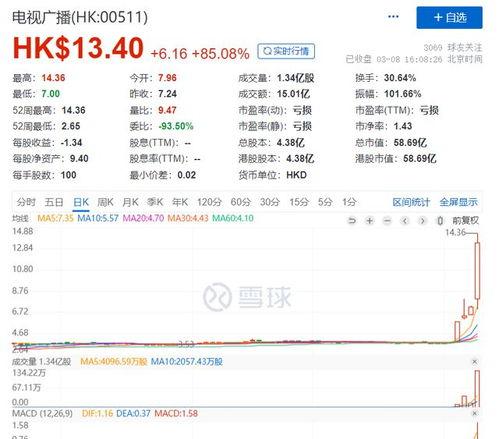Open 区间统计 range statistics
Image resolution: width=499 pixels, height=439 pixels.
point(411,202)
